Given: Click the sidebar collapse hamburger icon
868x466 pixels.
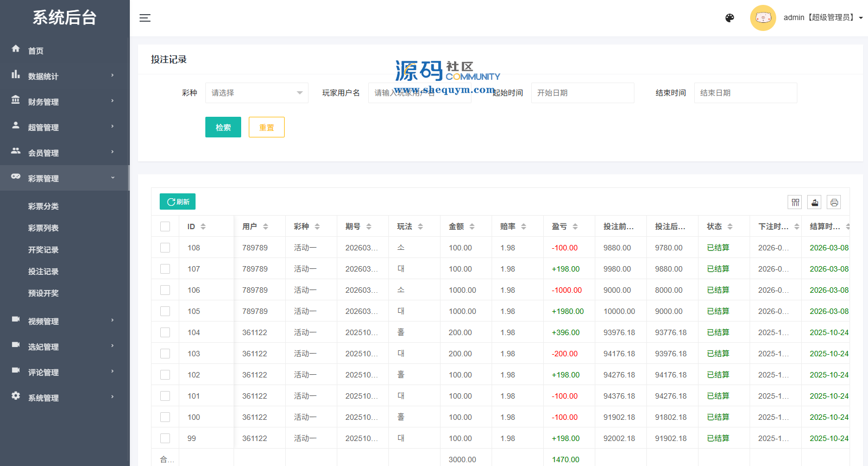Looking at the screenshot, I should 145,18.
